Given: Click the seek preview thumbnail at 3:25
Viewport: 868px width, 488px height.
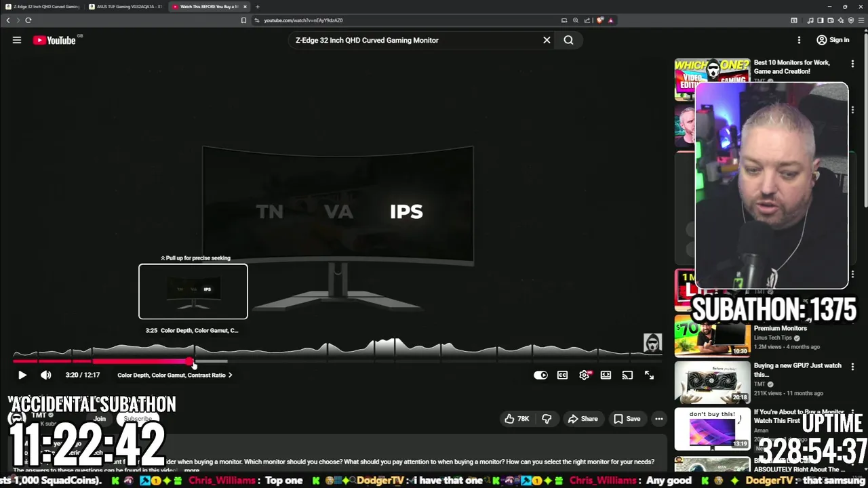Looking at the screenshot, I should [x=193, y=291].
